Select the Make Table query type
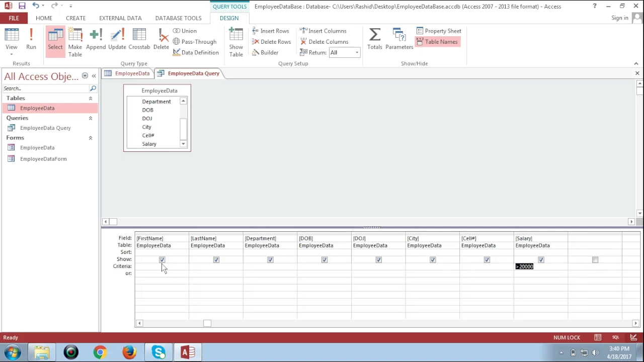644x362 pixels. (75, 42)
